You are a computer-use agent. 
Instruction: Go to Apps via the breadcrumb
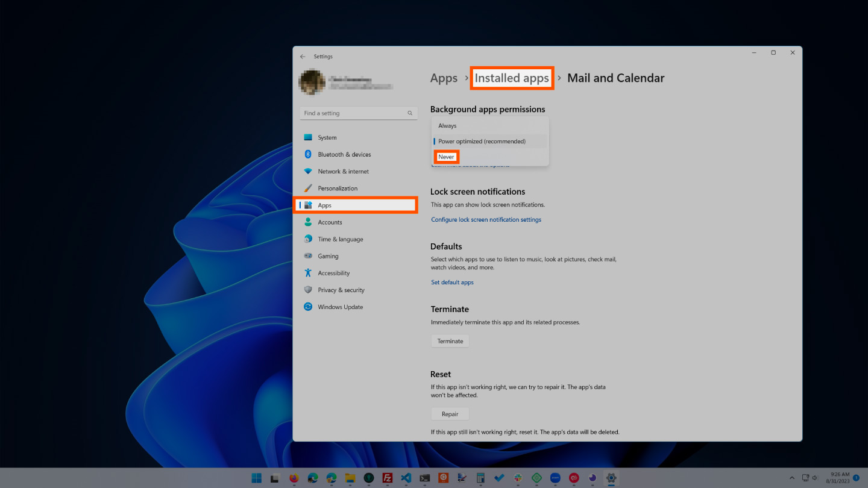tap(444, 78)
